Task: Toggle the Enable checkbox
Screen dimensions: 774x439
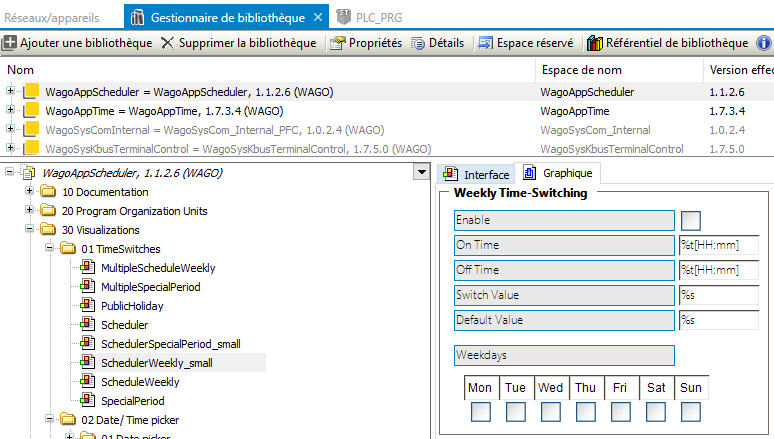Action: point(690,220)
